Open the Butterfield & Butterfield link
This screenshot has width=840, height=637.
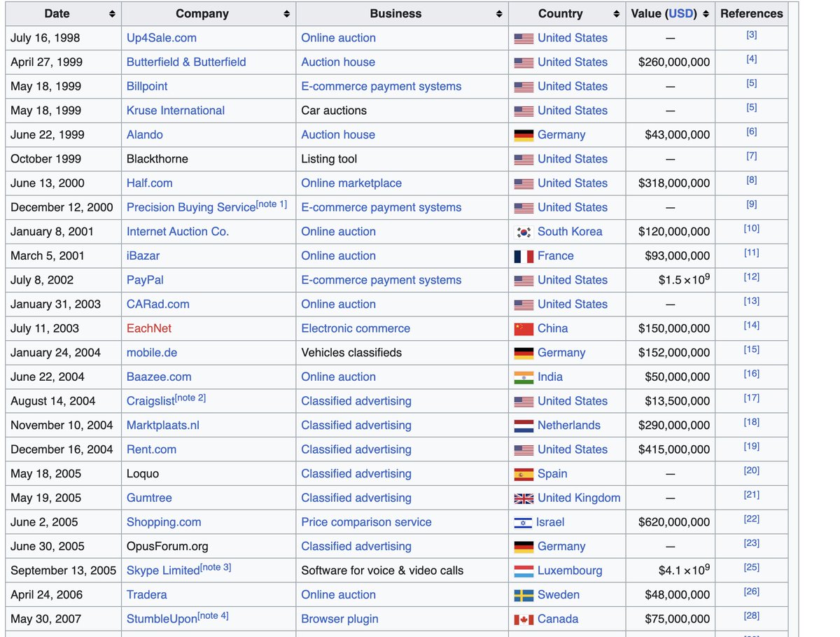tap(186, 62)
